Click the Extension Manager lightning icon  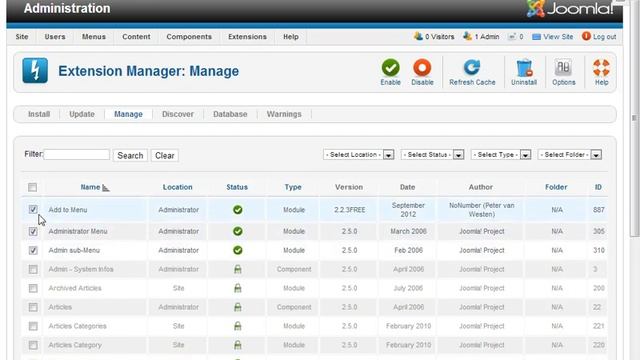35,71
